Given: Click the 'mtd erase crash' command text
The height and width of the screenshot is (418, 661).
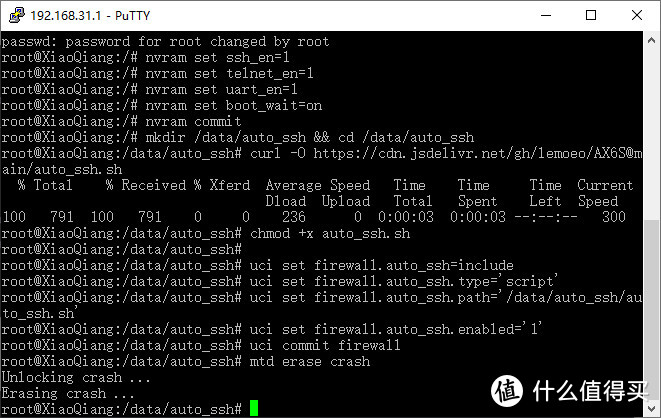Looking at the screenshot, I should click(310, 362).
